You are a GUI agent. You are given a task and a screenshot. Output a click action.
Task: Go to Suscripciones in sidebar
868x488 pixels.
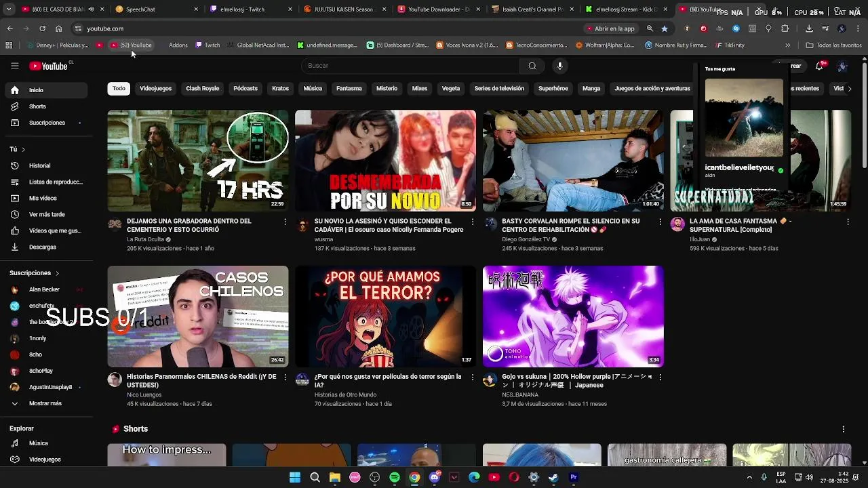click(x=45, y=123)
